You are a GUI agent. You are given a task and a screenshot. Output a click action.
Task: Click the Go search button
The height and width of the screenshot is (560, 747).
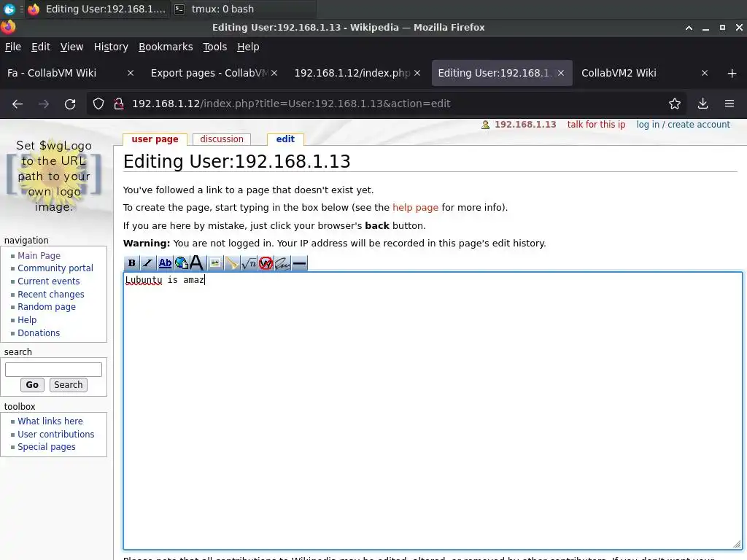pyautogui.click(x=32, y=385)
